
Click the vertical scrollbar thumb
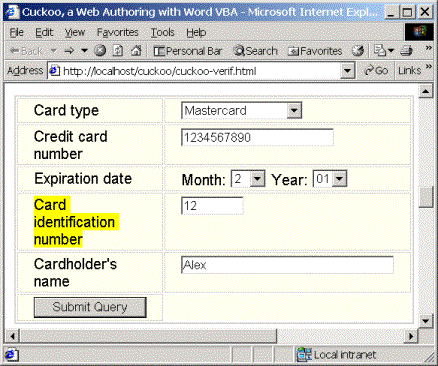(425, 198)
